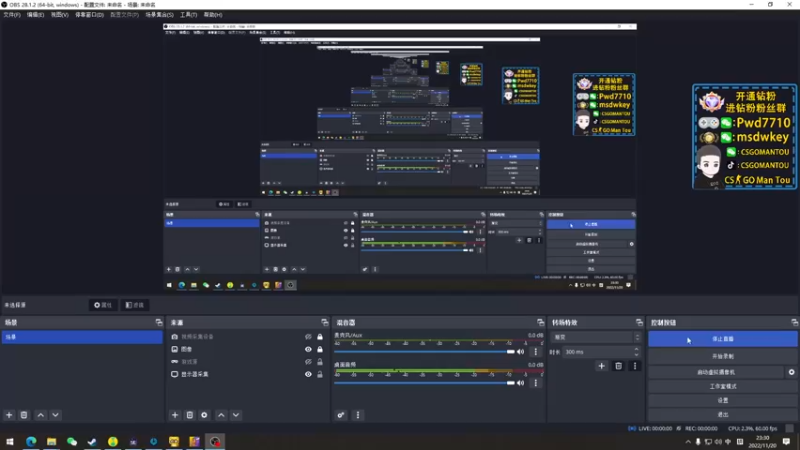Undock the Audio Mixer panel via its float icon

point(540,322)
